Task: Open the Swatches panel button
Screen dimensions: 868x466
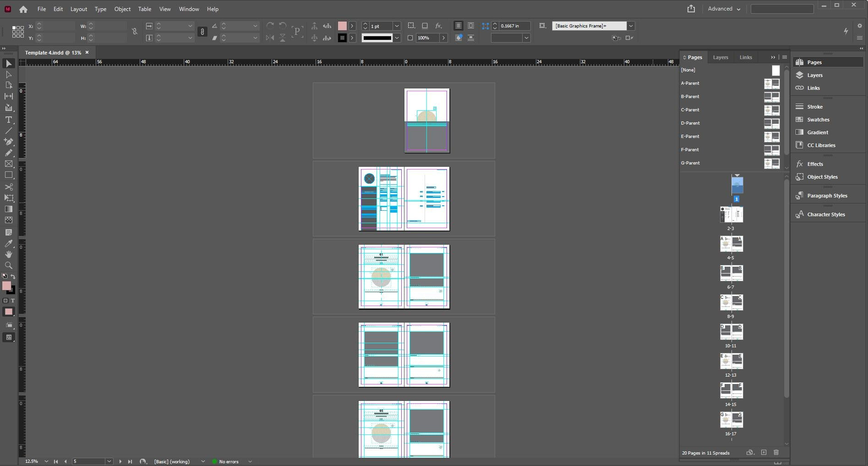Action: point(818,120)
